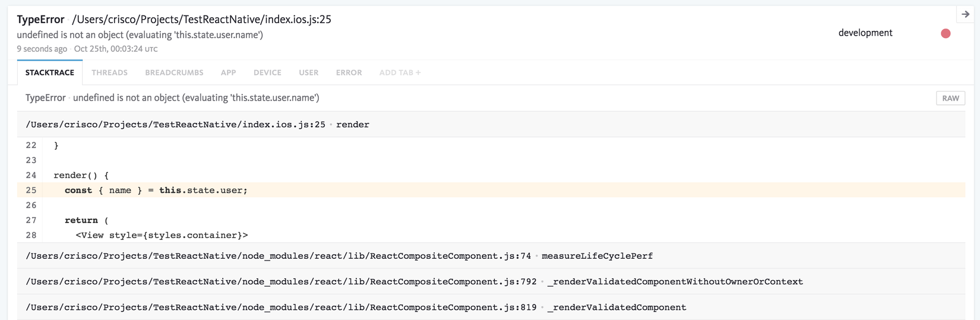Expand the measureLifeCyclePerf stack frame

point(491,256)
